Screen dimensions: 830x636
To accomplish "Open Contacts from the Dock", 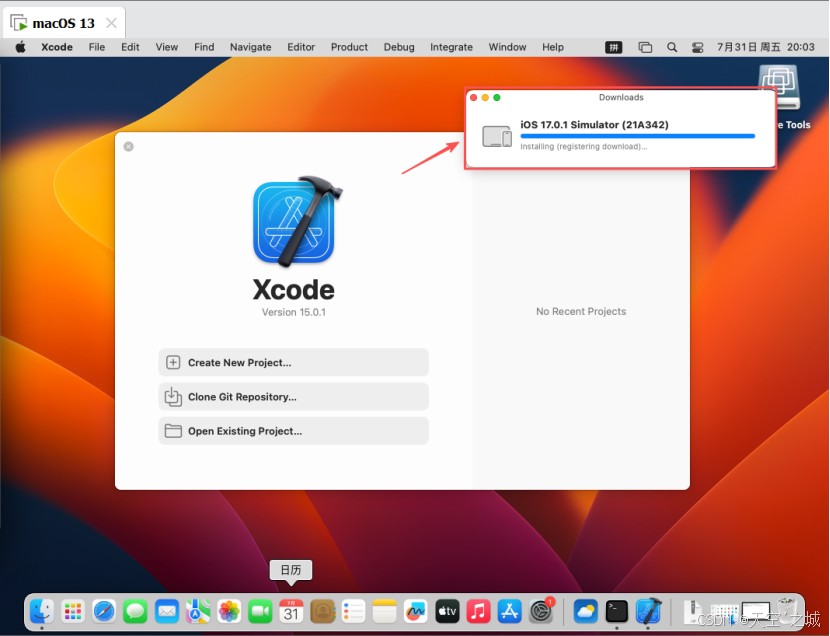I will tap(322, 612).
